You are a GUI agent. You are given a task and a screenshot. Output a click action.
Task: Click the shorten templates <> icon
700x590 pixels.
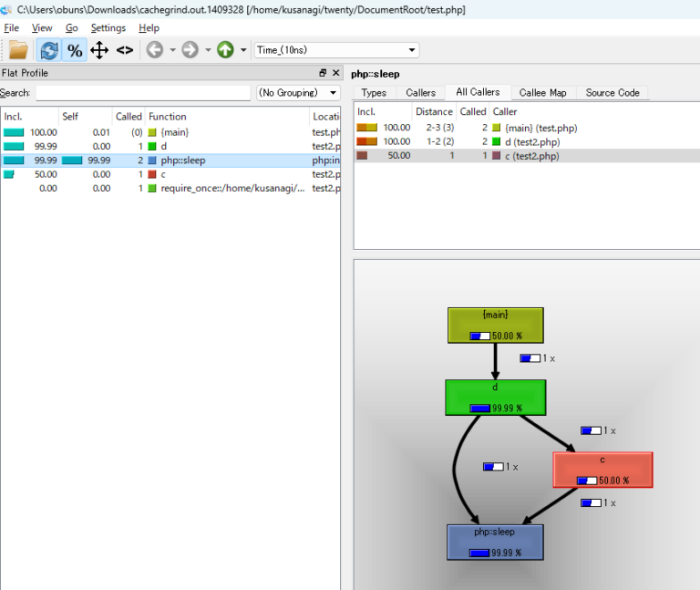pyautogui.click(x=125, y=50)
